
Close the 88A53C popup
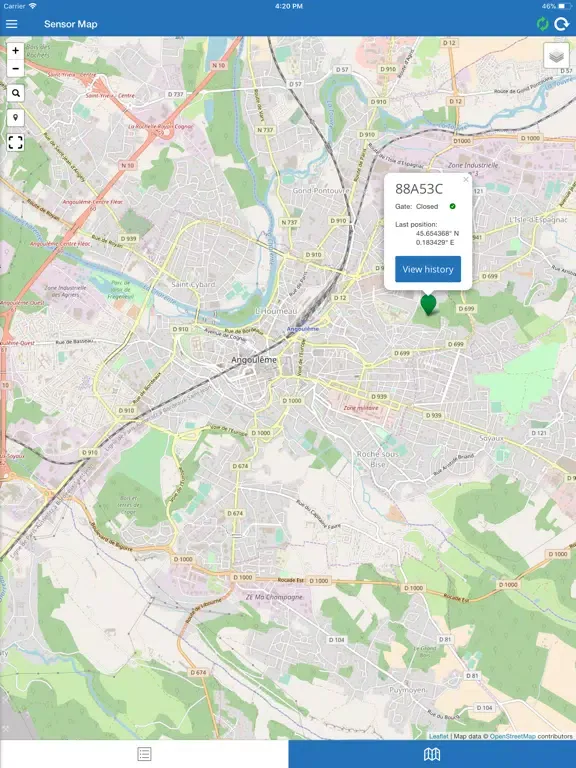[x=466, y=179]
